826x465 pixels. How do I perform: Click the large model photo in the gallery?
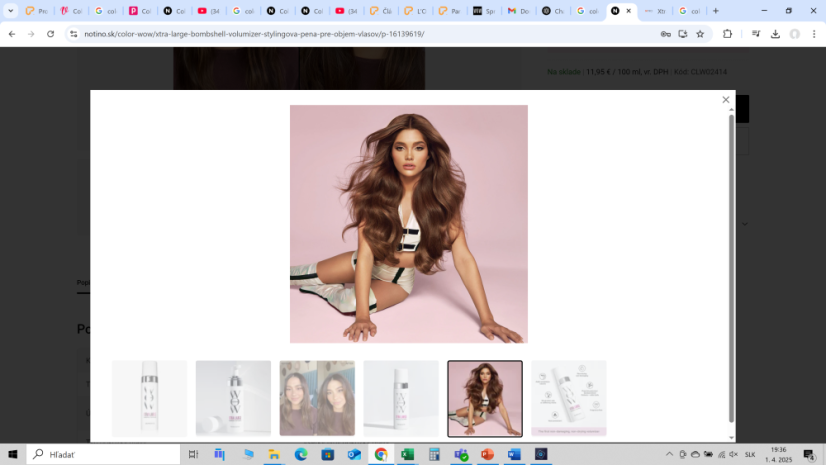(x=409, y=224)
